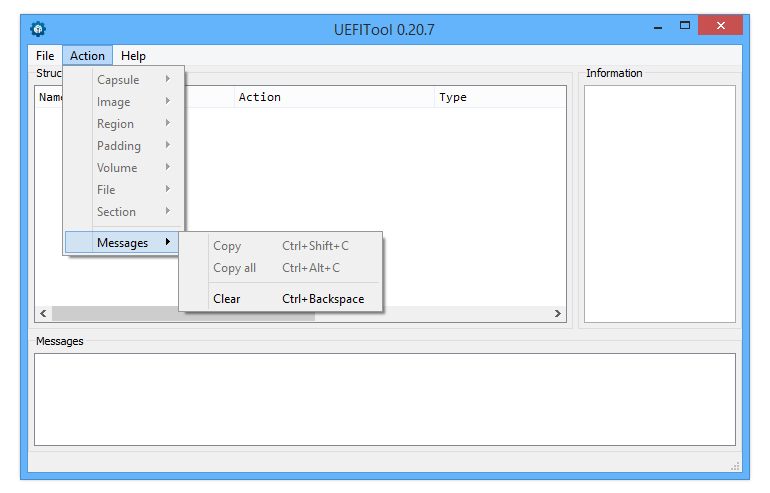Click the window resize grip corner
770x493 pixels.
pos(735,466)
